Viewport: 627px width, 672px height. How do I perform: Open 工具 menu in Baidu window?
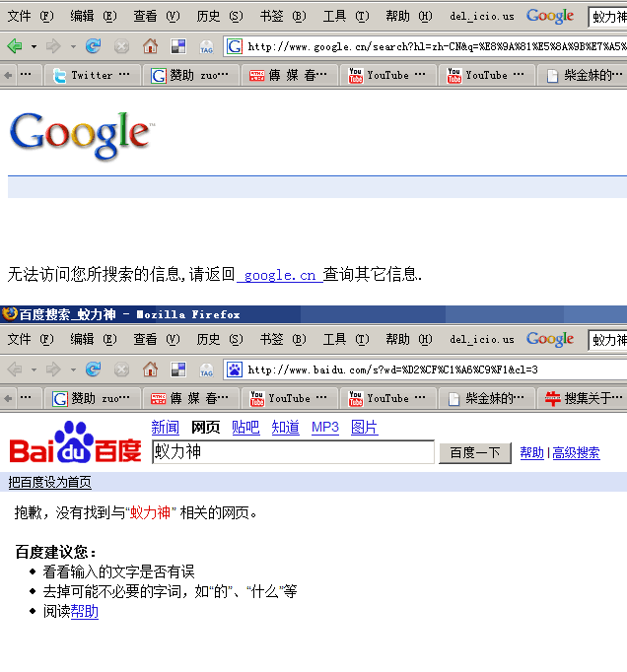tap(346, 339)
